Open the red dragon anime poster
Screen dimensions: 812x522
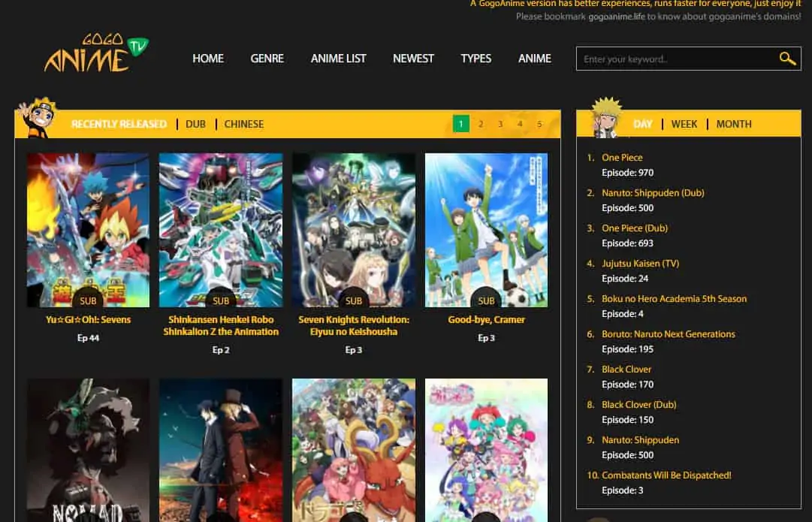tap(354, 450)
